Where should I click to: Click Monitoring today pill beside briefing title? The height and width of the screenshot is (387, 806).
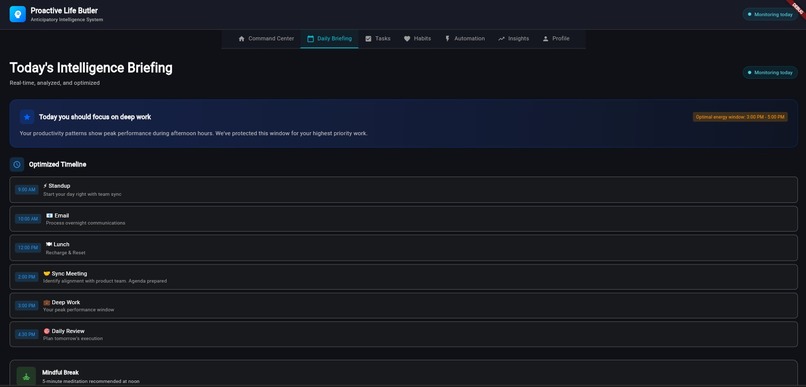coord(770,72)
